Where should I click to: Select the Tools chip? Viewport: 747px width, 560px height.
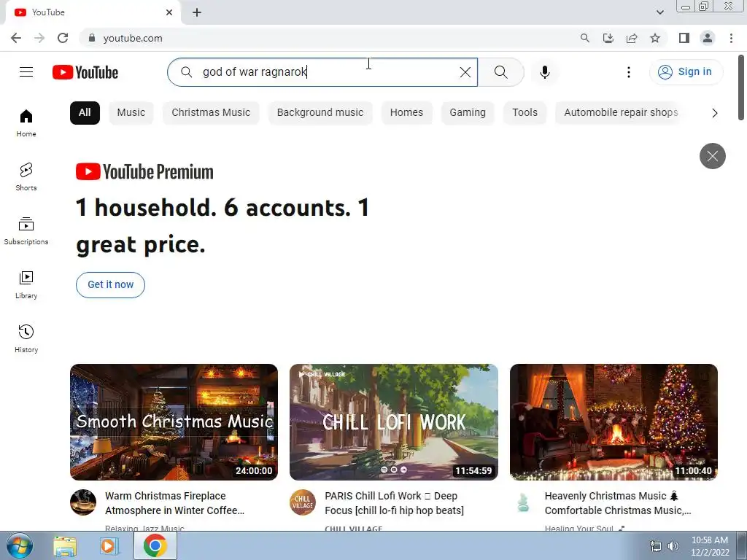(x=525, y=113)
